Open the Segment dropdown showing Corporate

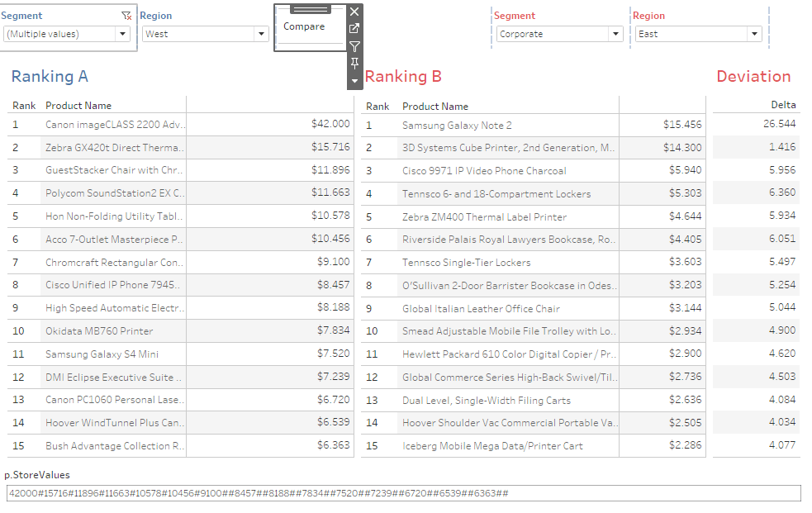615,34
